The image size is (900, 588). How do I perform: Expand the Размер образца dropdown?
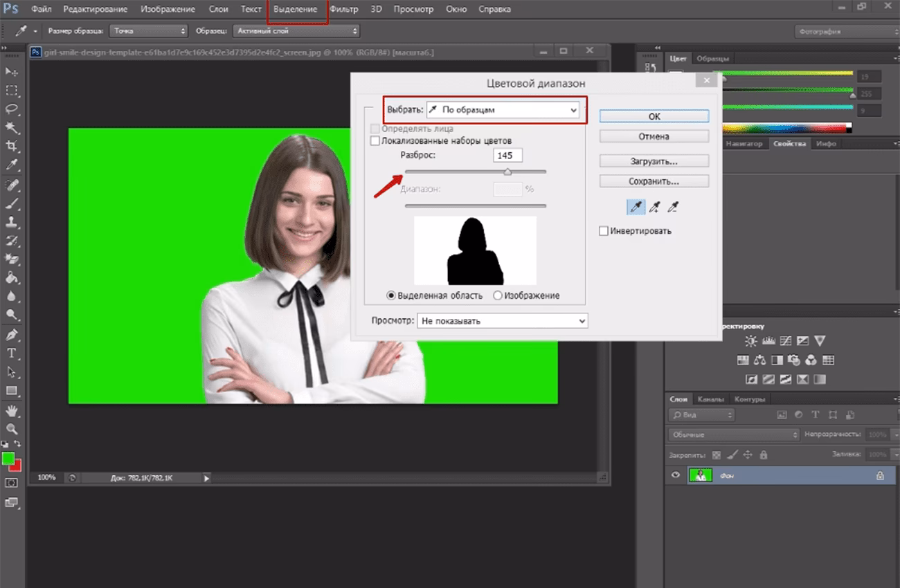(x=150, y=31)
